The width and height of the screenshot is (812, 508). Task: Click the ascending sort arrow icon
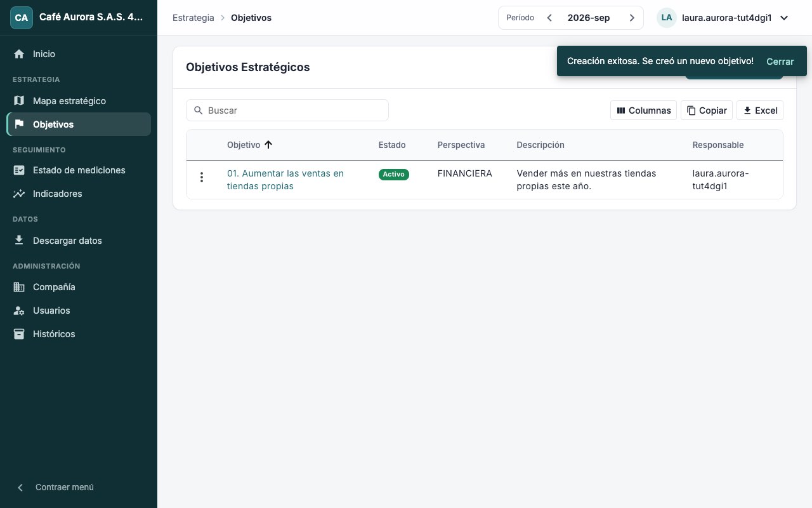[268, 145]
